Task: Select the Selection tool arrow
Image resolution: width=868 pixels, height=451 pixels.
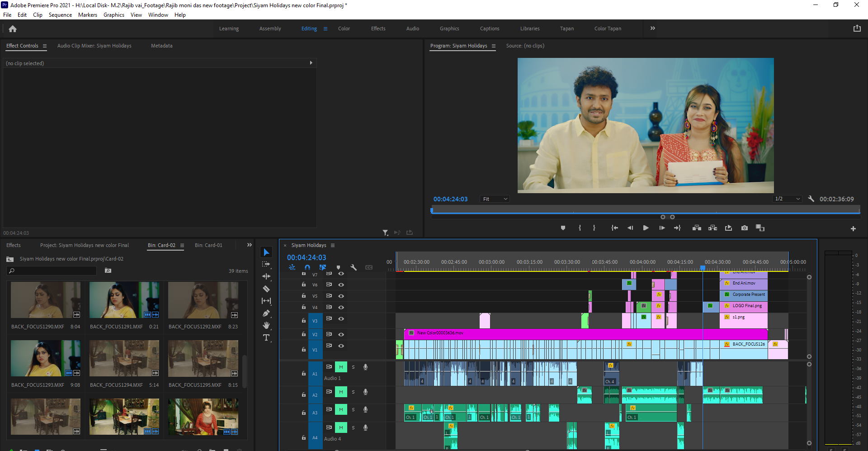Action: 266,252
